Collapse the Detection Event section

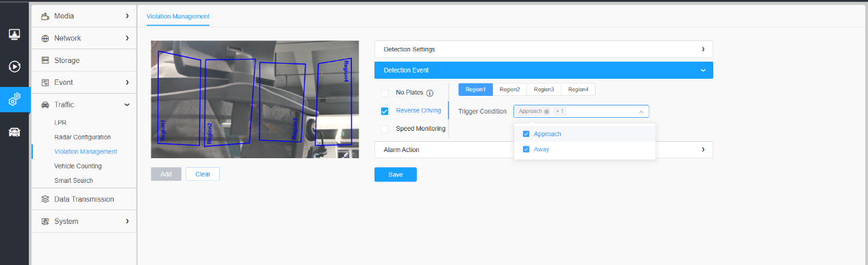[x=544, y=70]
